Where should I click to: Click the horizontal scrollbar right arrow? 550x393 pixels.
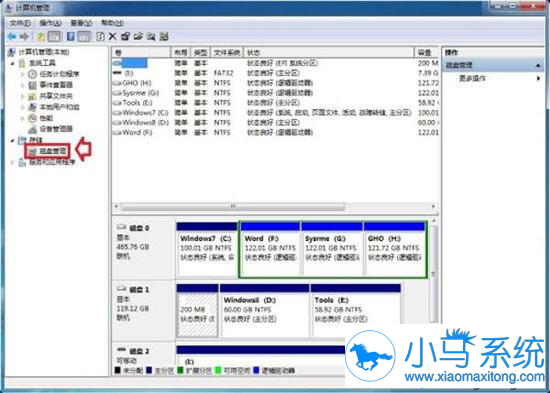tap(434, 206)
